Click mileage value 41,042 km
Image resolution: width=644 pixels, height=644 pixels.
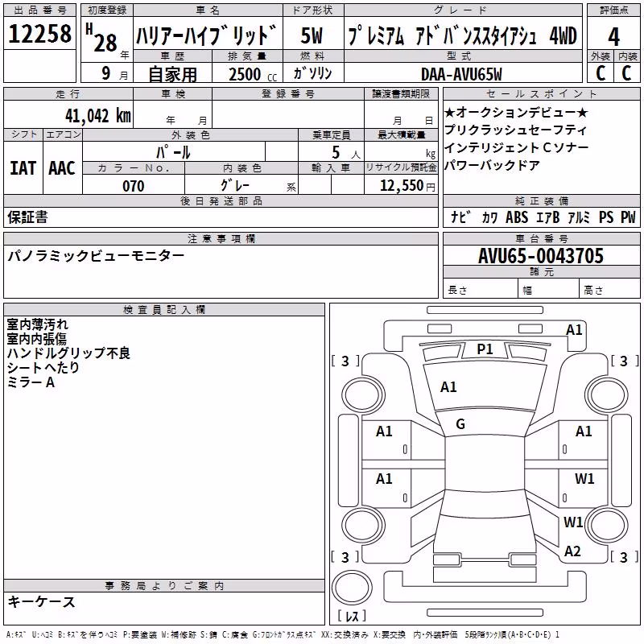(97, 116)
